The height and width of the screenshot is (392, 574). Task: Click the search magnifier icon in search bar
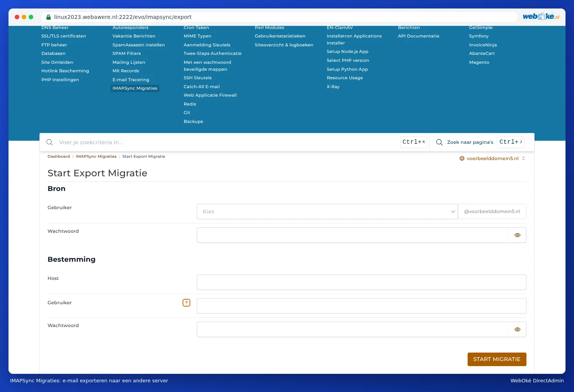(50, 142)
